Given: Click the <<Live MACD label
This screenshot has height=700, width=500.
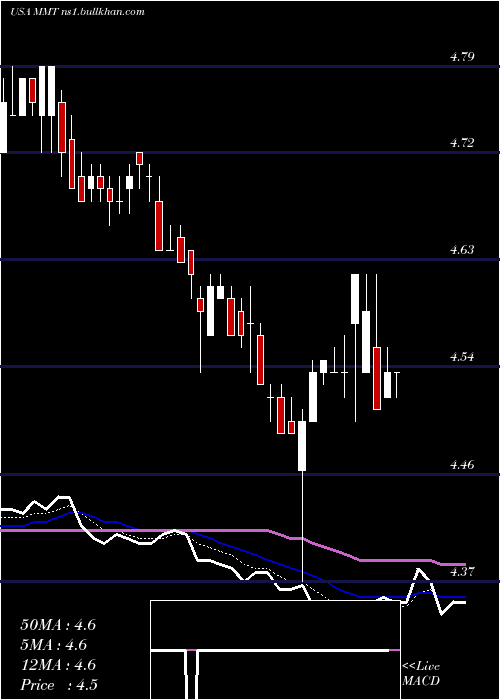Looking at the screenshot, I should tap(421, 674).
